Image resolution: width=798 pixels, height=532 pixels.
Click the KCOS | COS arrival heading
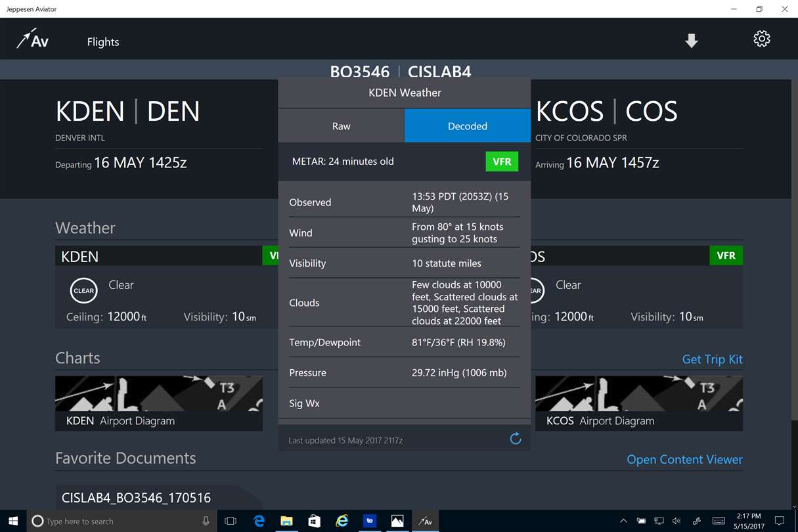[x=606, y=112]
